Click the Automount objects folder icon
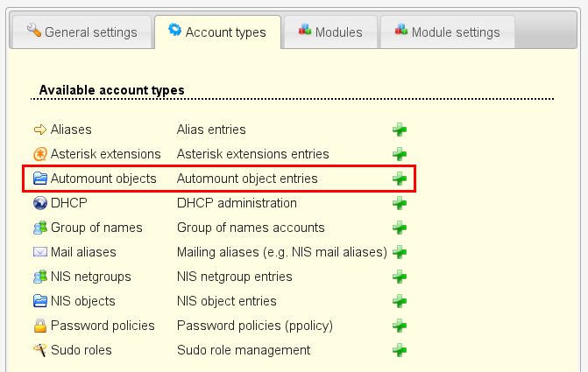 39,179
